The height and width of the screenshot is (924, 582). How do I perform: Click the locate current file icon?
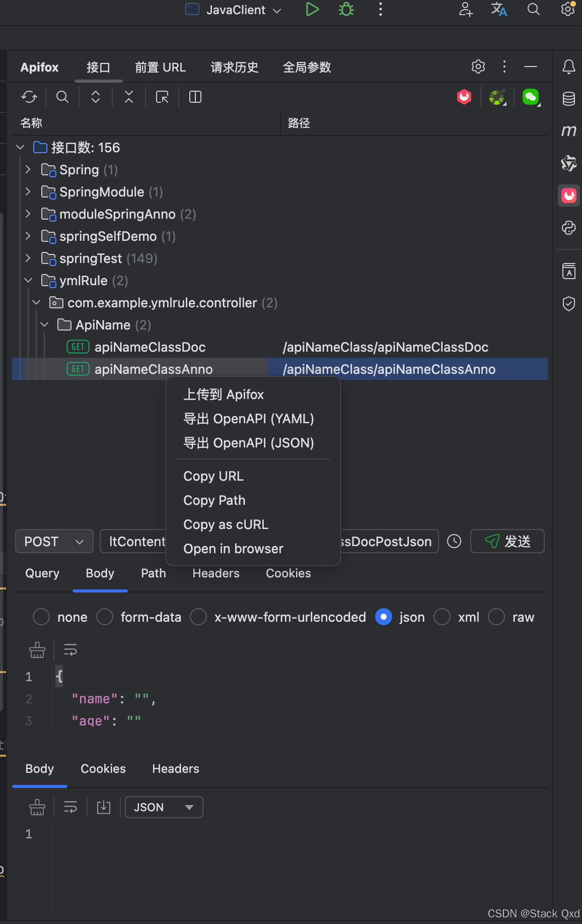pyautogui.click(x=162, y=97)
